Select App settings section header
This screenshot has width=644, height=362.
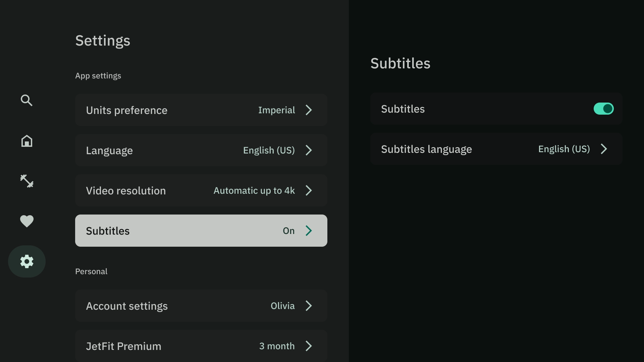point(98,75)
